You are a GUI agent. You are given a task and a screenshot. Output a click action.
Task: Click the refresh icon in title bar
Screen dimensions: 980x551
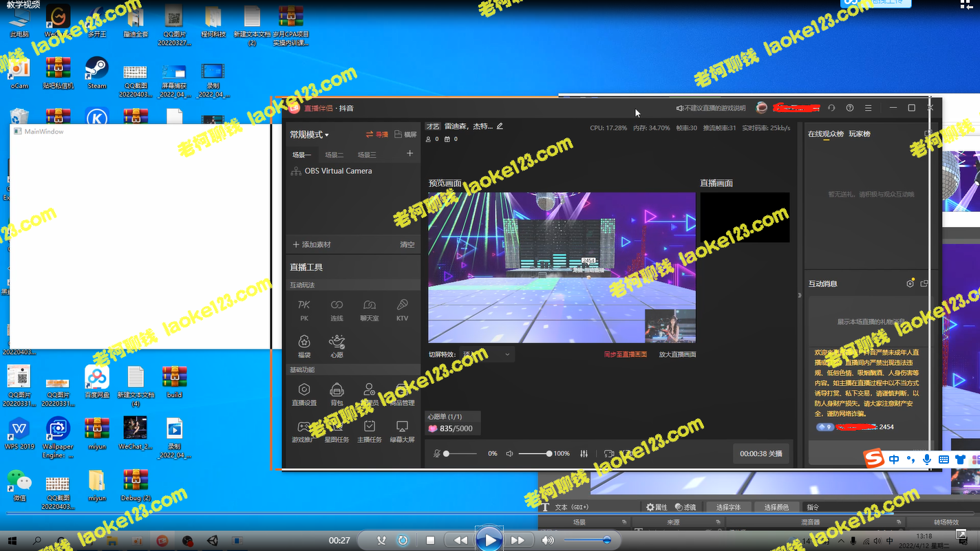tap(831, 108)
